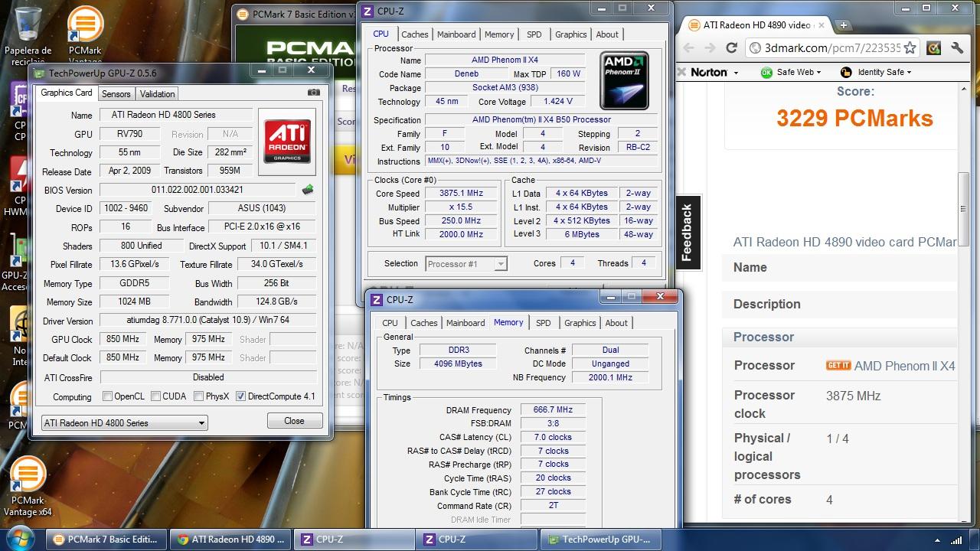Open Chrome's wrench settings menu
Viewport: 980px width, 551px height.
tap(957, 47)
